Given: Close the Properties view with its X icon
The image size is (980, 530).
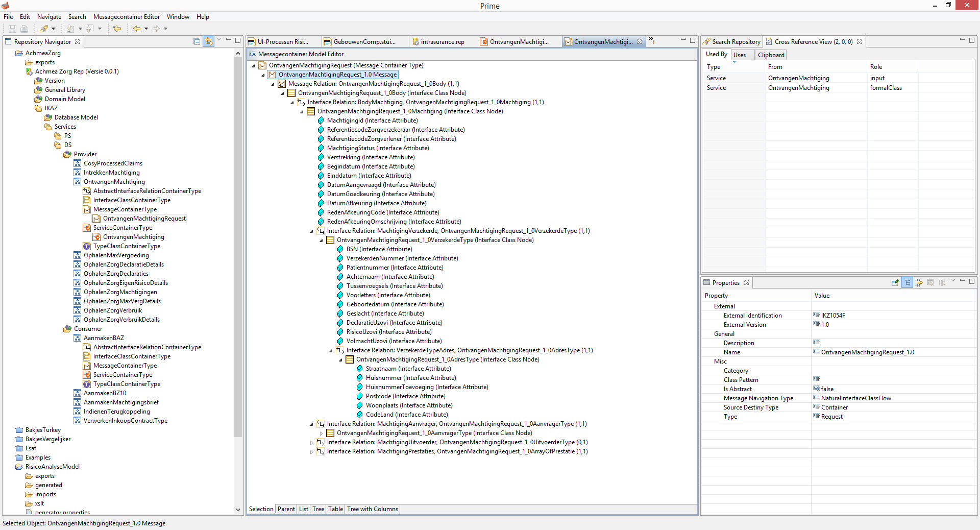Looking at the screenshot, I should [x=746, y=282].
